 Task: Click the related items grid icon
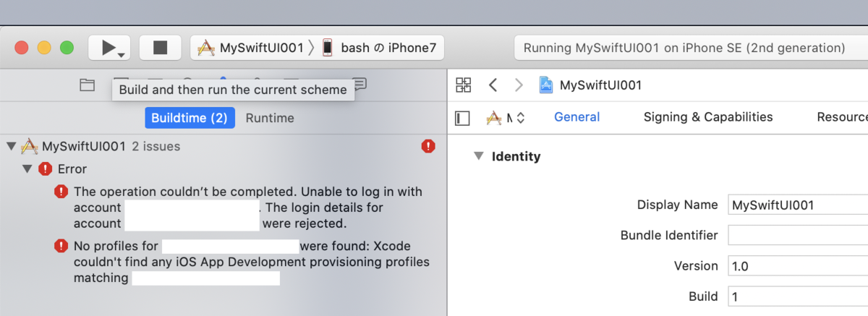[464, 85]
